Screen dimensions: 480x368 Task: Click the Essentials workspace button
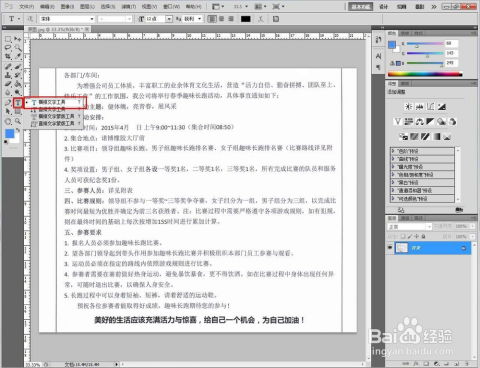point(360,6)
